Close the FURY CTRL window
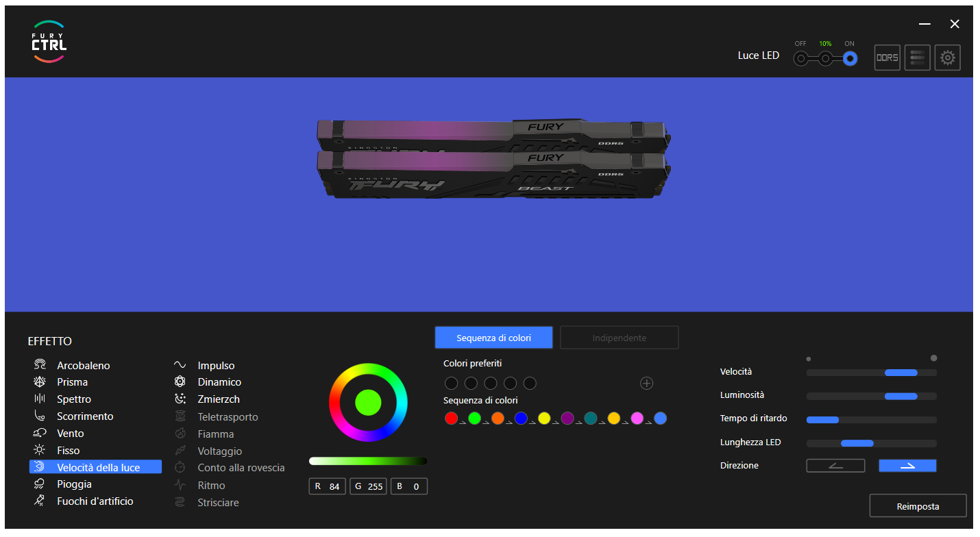 955,24
